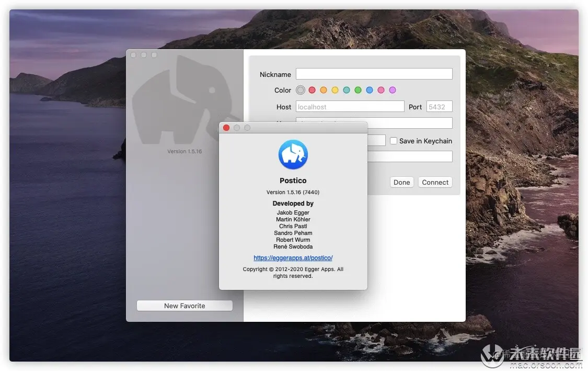Click the Martin Köhler developer name

(293, 219)
